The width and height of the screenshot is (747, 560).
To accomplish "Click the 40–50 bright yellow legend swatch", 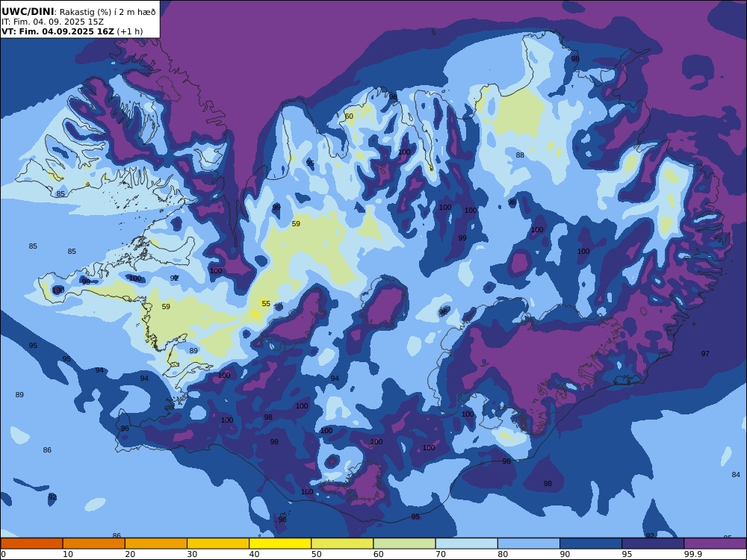I will pyautogui.click(x=280, y=544).
